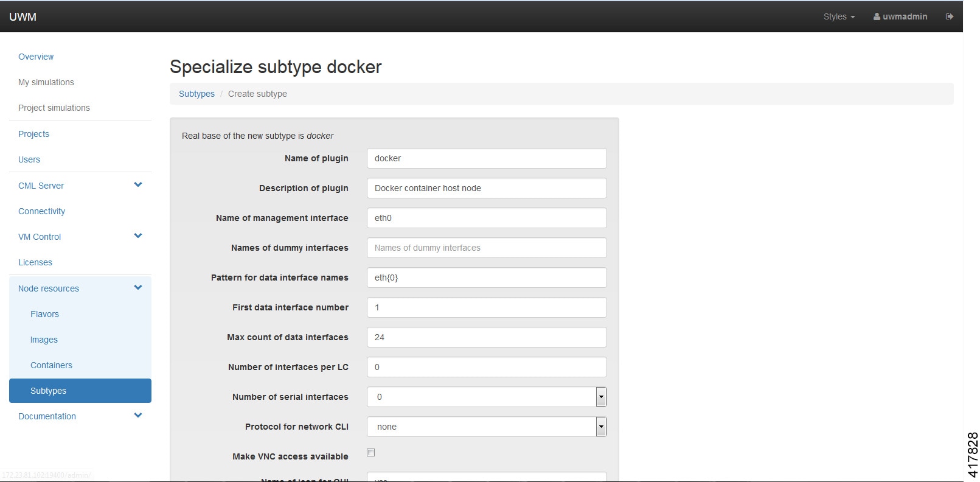Click Max count of data interfaces field
This screenshot has height=482, width=980.
click(x=487, y=337)
